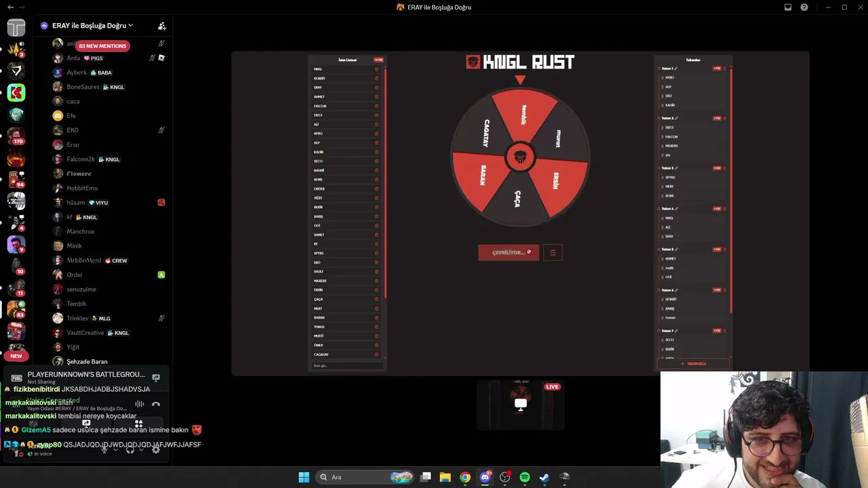Toggle microphone mute in Discord panel
This screenshot has width=868, height=488.
(104, 449)
